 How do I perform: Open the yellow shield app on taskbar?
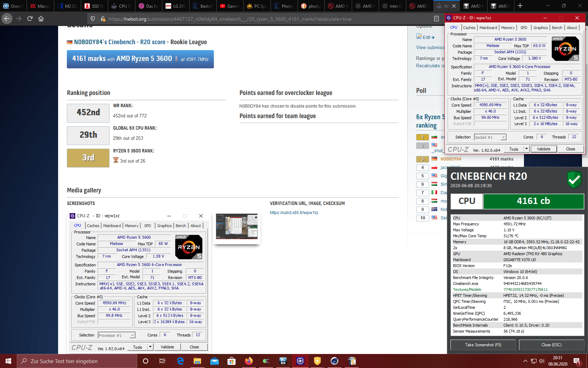(x=317, y=361)
